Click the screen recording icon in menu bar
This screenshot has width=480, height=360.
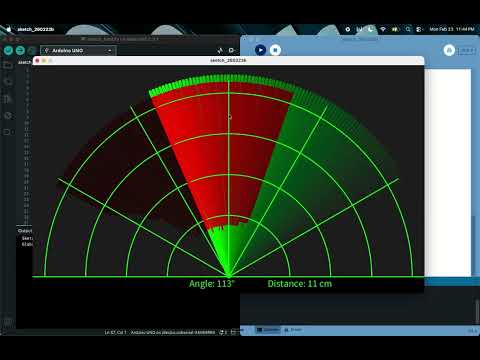coord(348,29)
